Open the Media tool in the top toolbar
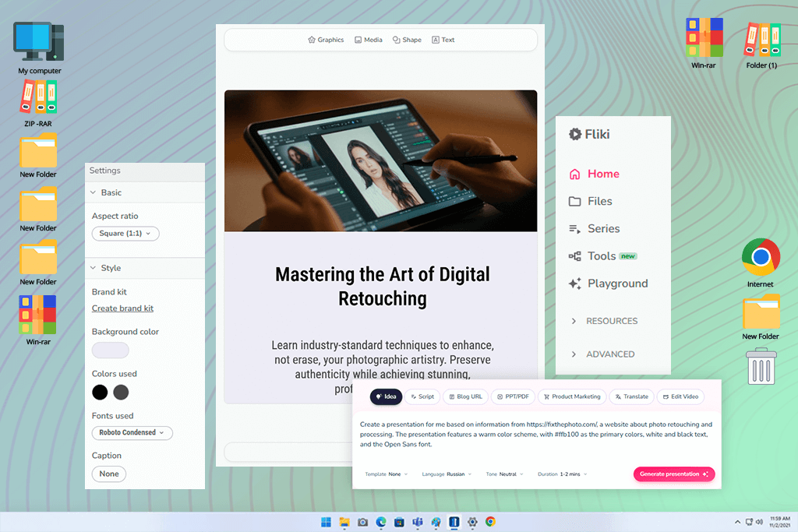The height and width of the screenshot is (532, 798). click(369, 40)
